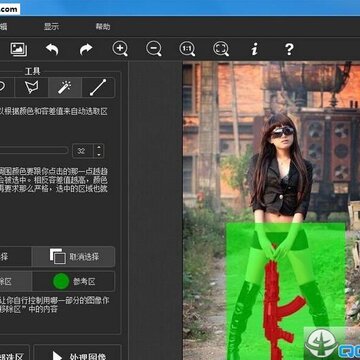Fit image to window magnifier icon
The image size is (360, 360).
pos(221,49)
